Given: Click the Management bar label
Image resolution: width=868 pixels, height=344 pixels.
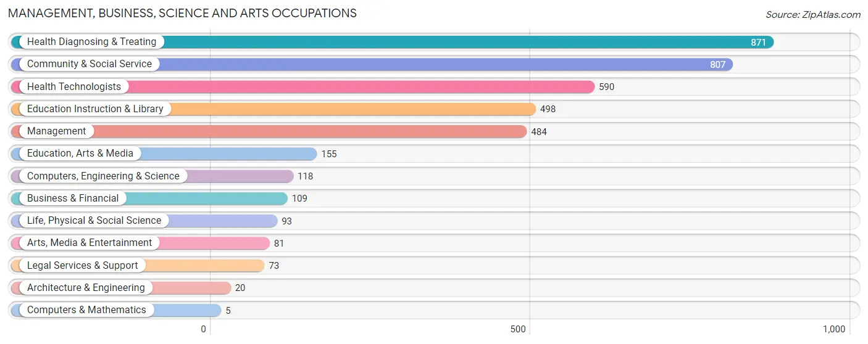Looking at the screenshot, I should pos(57,131).
